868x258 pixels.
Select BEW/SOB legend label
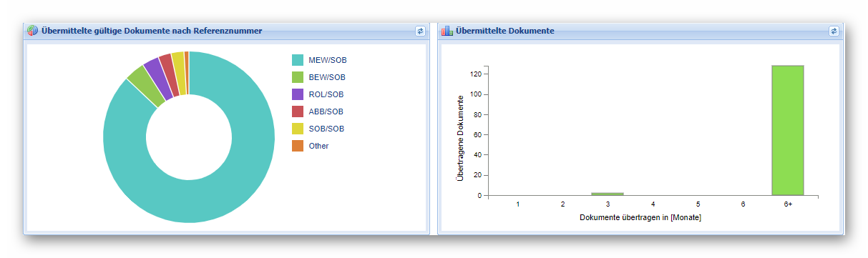click(327, 77)
